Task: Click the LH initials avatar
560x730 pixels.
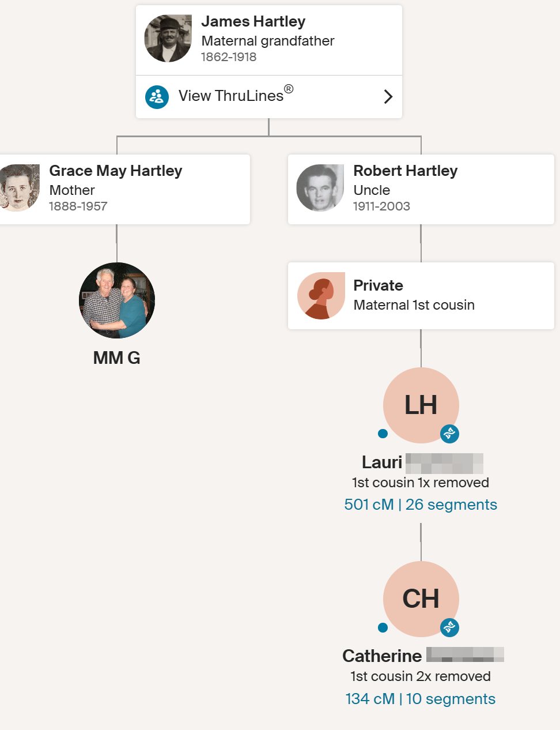Action: click(x=421, y=405)
